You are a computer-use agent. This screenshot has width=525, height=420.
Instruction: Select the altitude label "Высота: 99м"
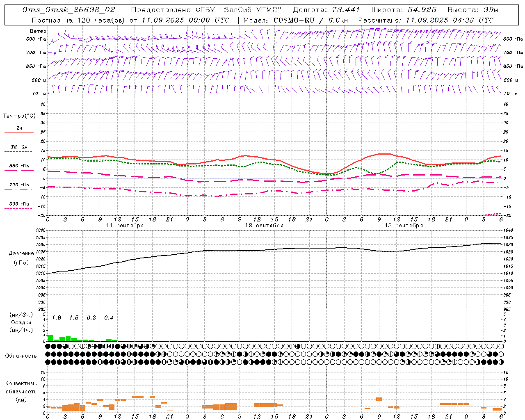point(473,9)
